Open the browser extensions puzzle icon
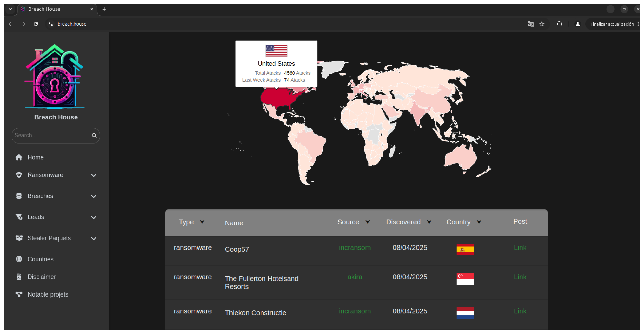 559,24
